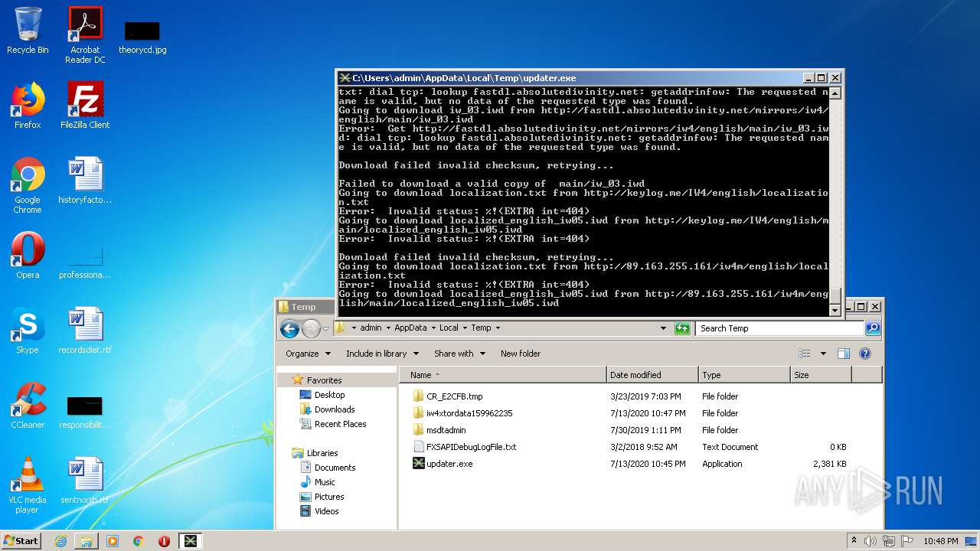980x551 pixels.
Task: Change the Explorer view icon
Action: tap(805, 354)
